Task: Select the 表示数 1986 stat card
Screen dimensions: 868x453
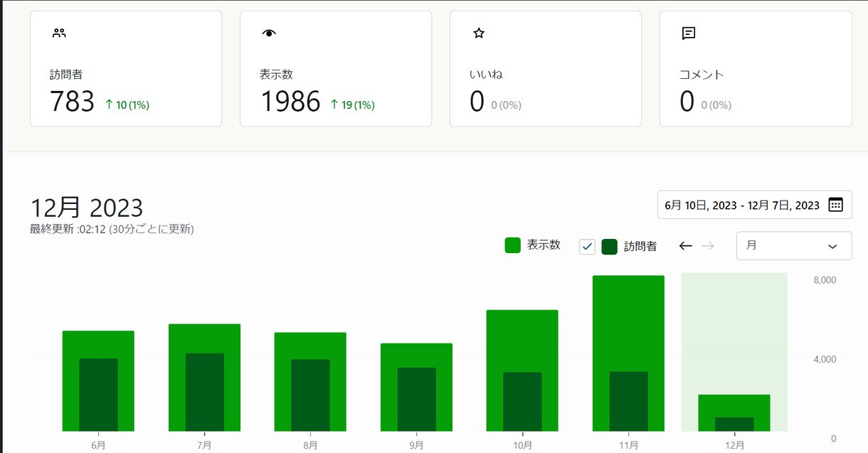Action: tap(336, 69)
